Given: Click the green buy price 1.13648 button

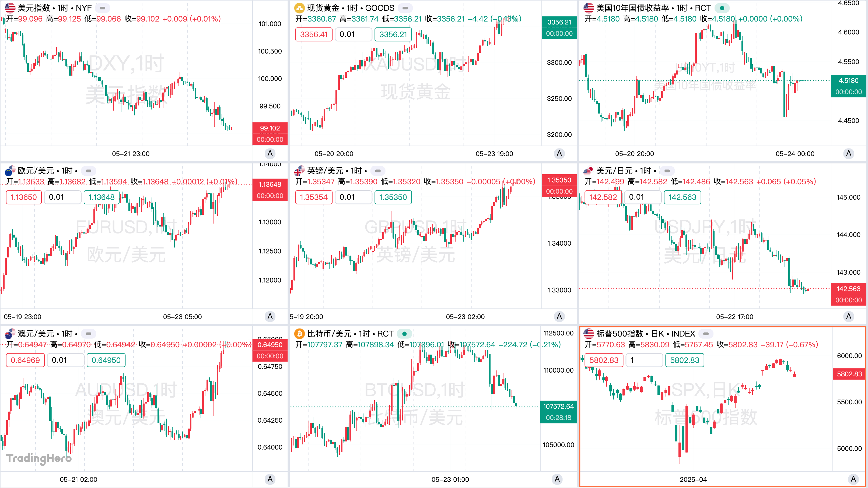Looking at the screenshot, I should tap(101, 197).
